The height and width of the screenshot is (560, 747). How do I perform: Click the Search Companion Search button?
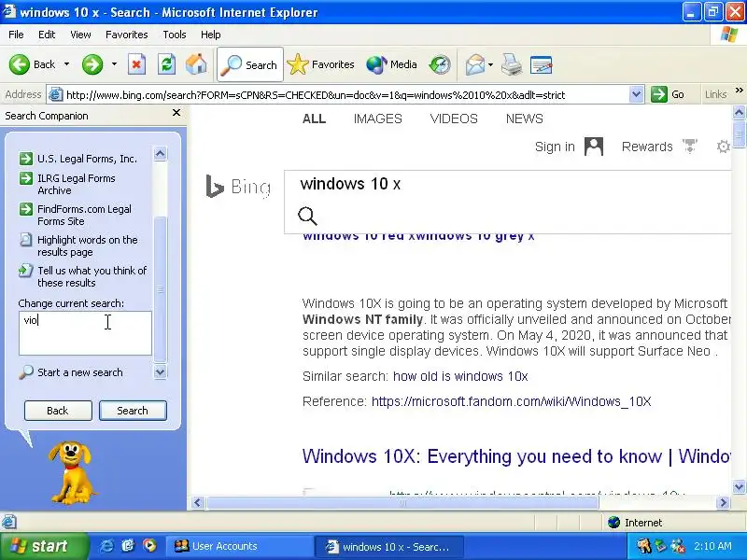(x=133, y=411)
